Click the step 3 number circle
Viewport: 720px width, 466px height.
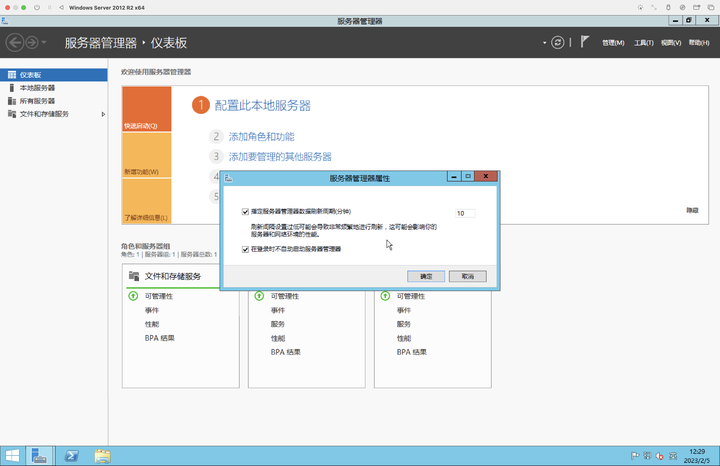(x=216, y=157)
